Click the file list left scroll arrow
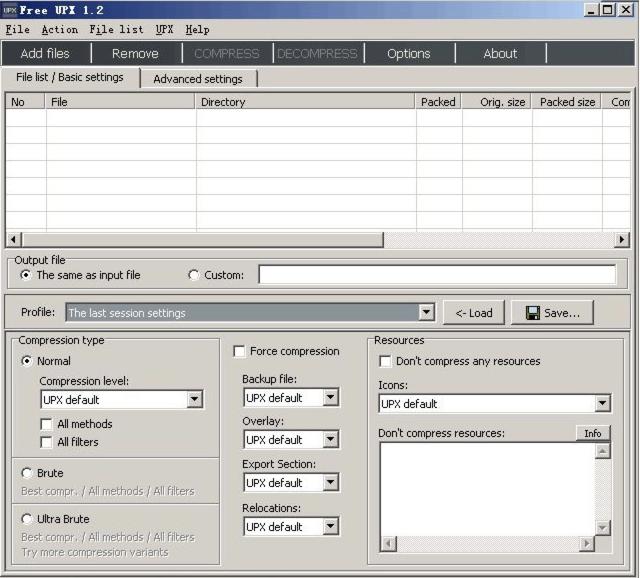The image size is (640, 578). point(14,240)
